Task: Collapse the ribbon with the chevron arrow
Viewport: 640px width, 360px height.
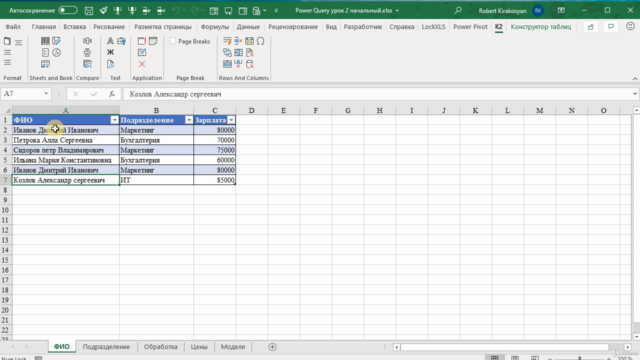Action: click(635, 78)
